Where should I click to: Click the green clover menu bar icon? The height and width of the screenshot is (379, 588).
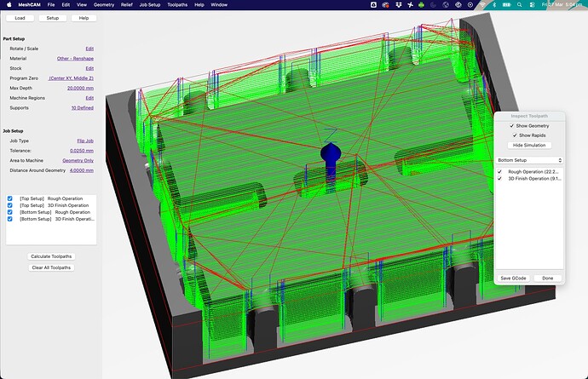pos(421,5)
